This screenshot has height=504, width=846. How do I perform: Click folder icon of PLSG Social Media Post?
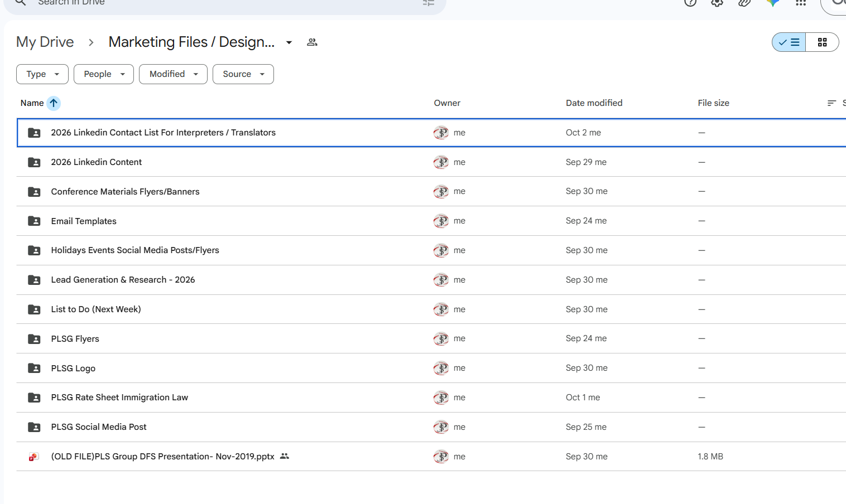(x=34, y=427)
